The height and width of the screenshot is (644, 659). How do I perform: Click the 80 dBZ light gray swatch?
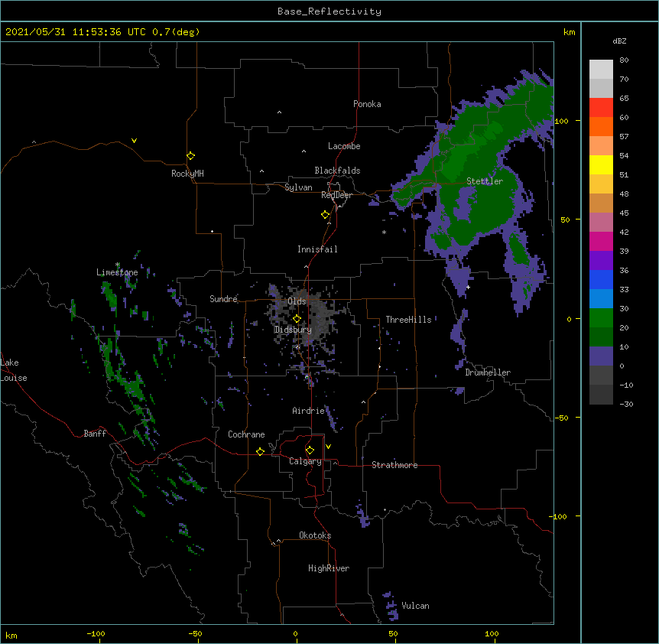coord(601,70)
